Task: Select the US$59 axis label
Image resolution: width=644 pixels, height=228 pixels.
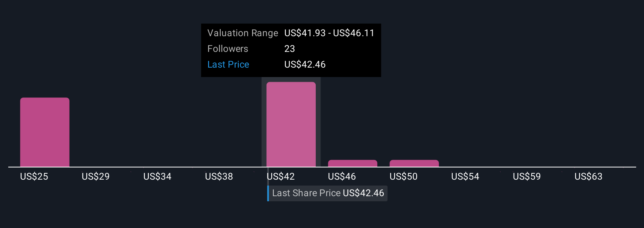Action: (x=527, y=177)
